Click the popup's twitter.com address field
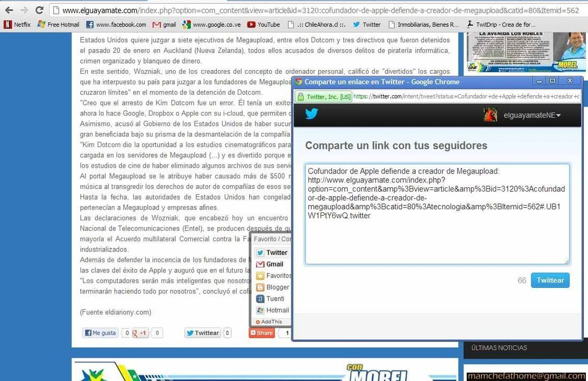 pyautogui.click(x=466, y=96)
